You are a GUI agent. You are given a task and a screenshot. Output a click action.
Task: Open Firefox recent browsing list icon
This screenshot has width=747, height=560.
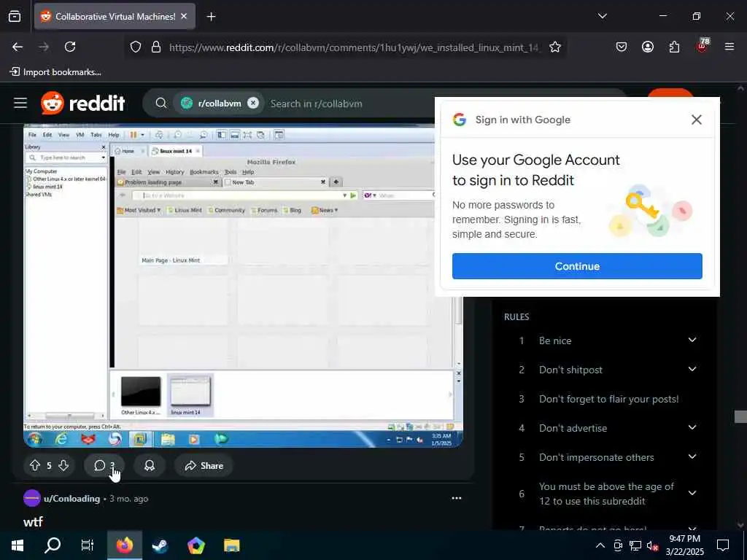pos(15,16)
